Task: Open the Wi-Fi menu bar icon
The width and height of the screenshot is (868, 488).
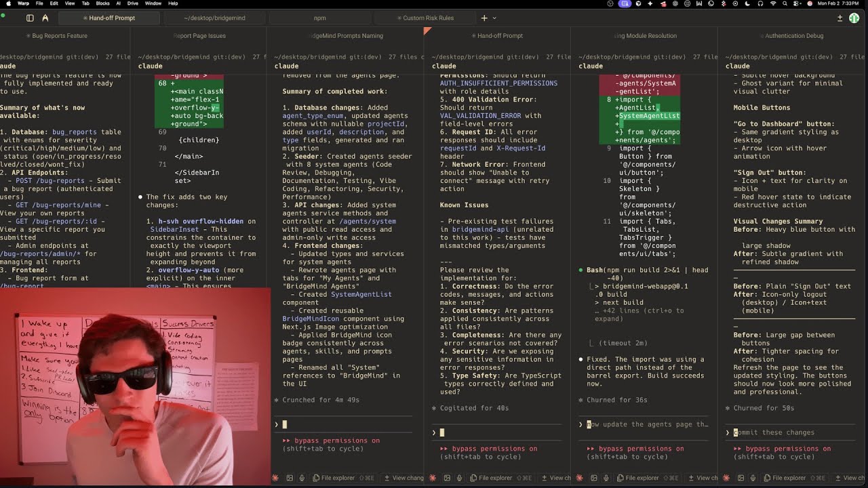Action: [773, 3]
